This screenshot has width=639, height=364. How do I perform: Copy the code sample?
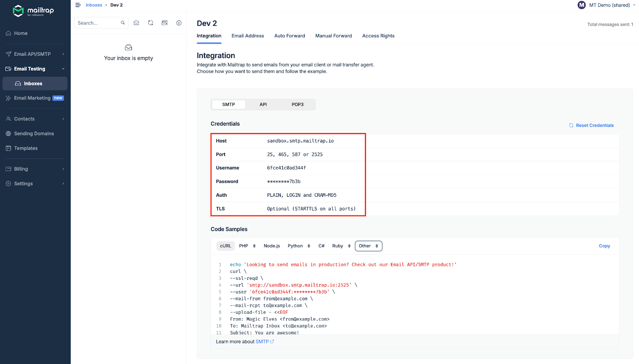pos(604,246)
